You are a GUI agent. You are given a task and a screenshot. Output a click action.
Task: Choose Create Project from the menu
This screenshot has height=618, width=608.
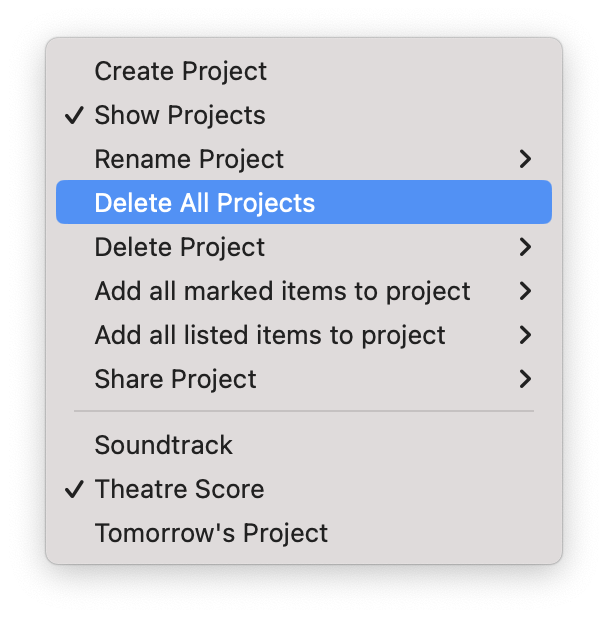(x=304, y=71)
